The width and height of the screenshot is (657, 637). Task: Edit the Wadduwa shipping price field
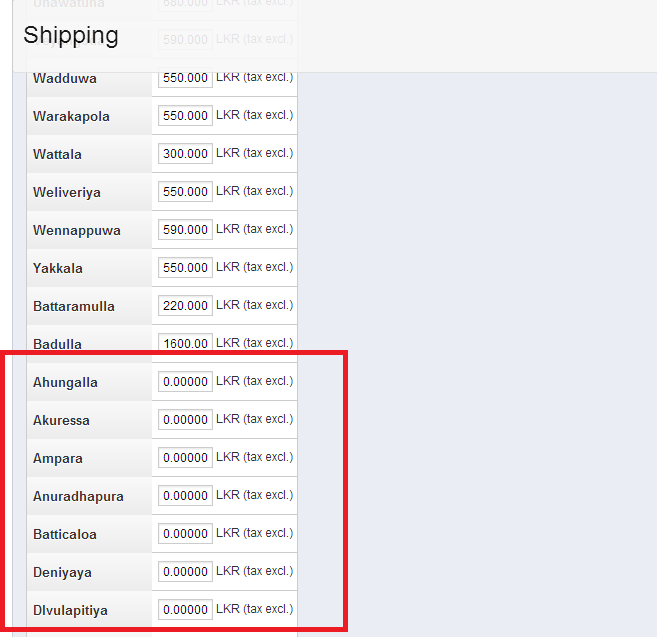point(185,79)
